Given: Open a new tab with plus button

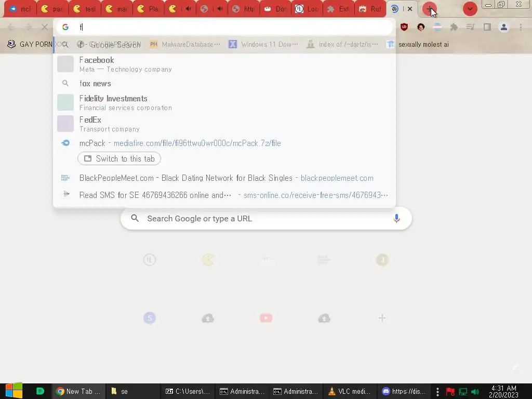Looking at the screenshot, I should pos(429,9).
